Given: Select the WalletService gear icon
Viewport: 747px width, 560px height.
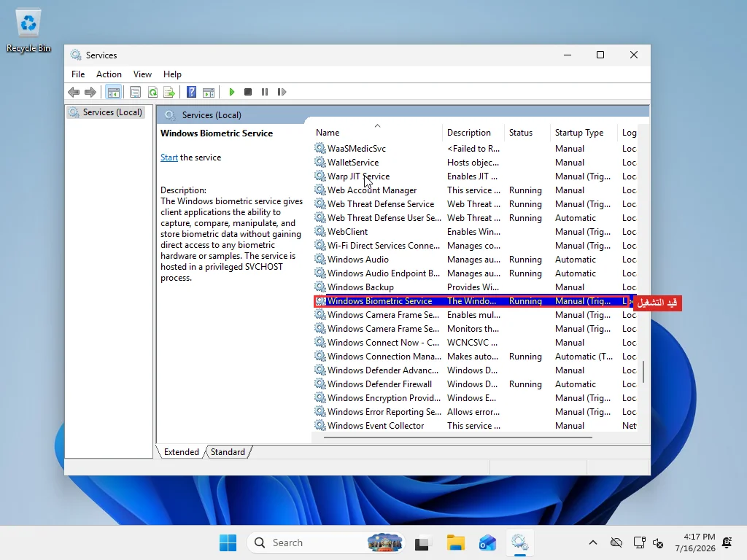Looking at the screenshot, I should click(x=320, y=162).
